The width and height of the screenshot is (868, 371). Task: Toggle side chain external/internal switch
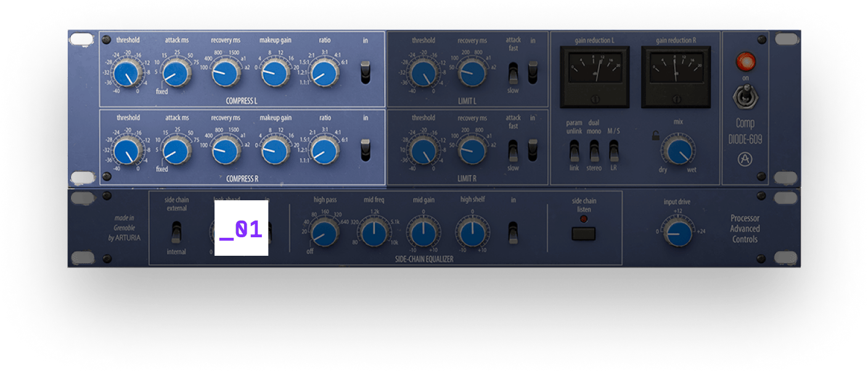click(x=176, y=232)
